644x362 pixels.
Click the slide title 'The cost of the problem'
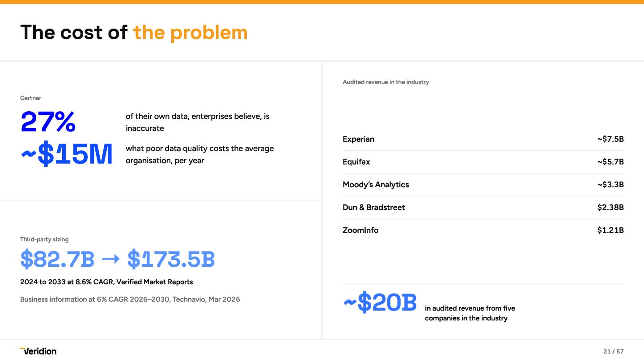(134, 32)
